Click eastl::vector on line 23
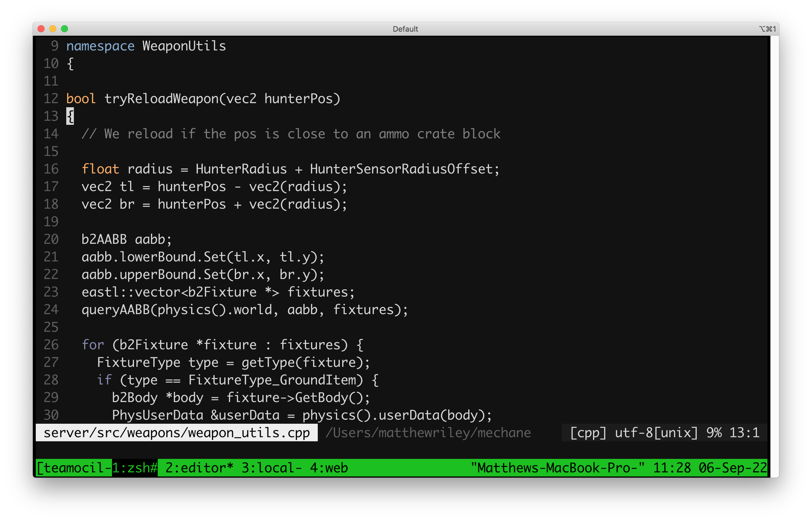812x521 pixels. tap(131, 292)
